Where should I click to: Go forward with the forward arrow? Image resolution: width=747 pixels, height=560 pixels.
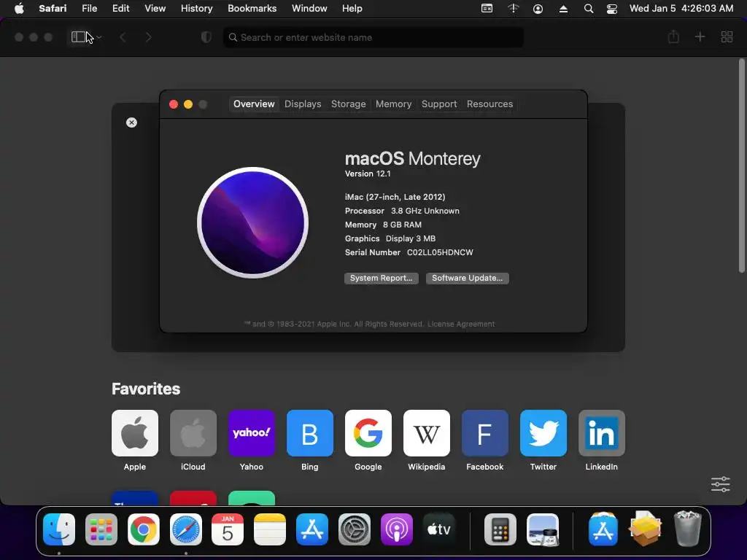[x=149, y=37]
